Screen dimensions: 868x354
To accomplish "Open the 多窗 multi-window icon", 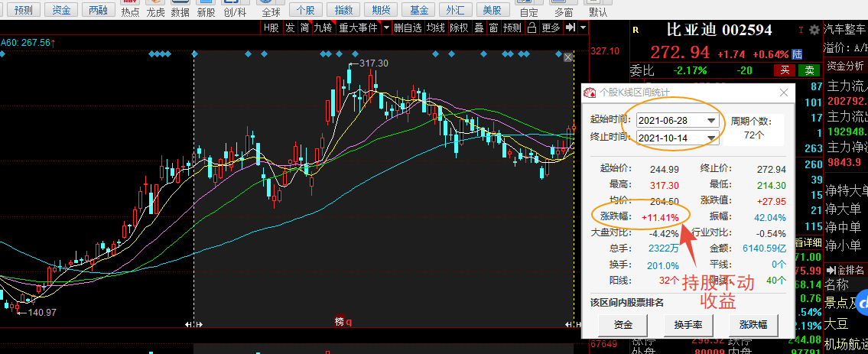I will 564,8.
